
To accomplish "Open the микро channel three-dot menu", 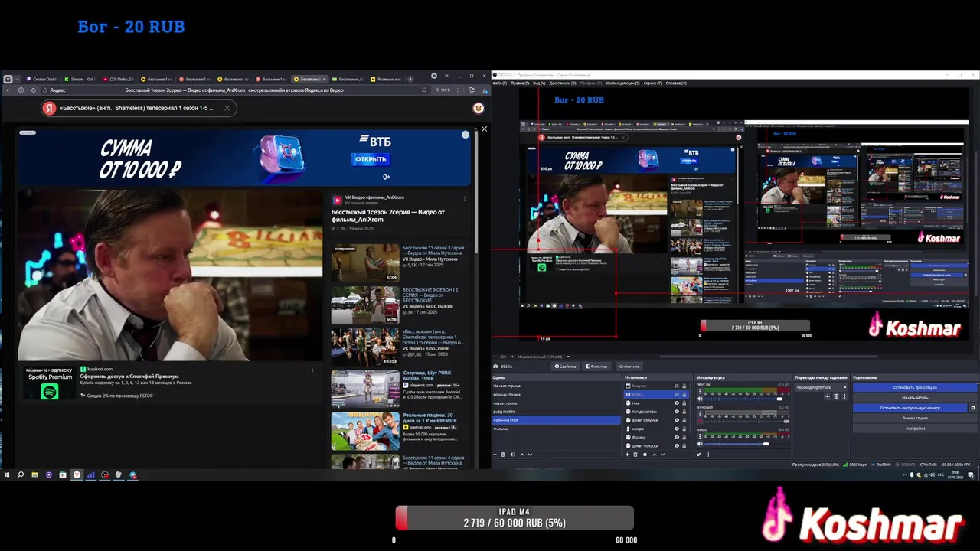I will click(700, 436).
